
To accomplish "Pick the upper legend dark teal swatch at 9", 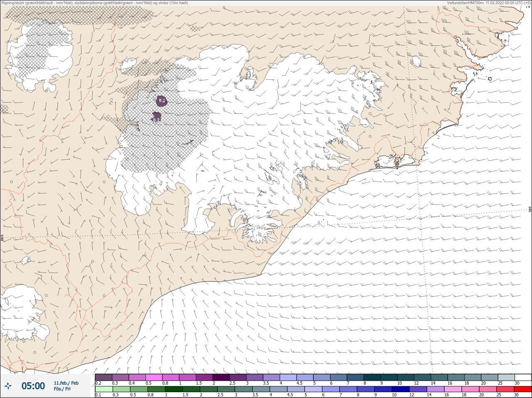I will (389, 377).
